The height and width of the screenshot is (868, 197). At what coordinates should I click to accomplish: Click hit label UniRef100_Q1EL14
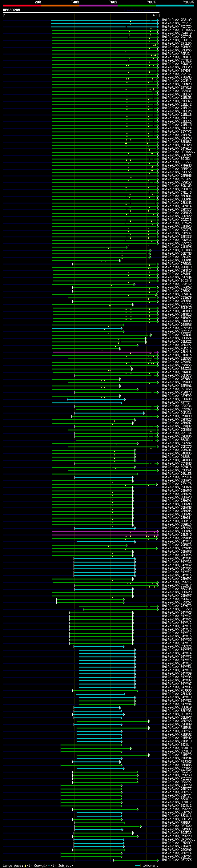(x=177, y=128)
